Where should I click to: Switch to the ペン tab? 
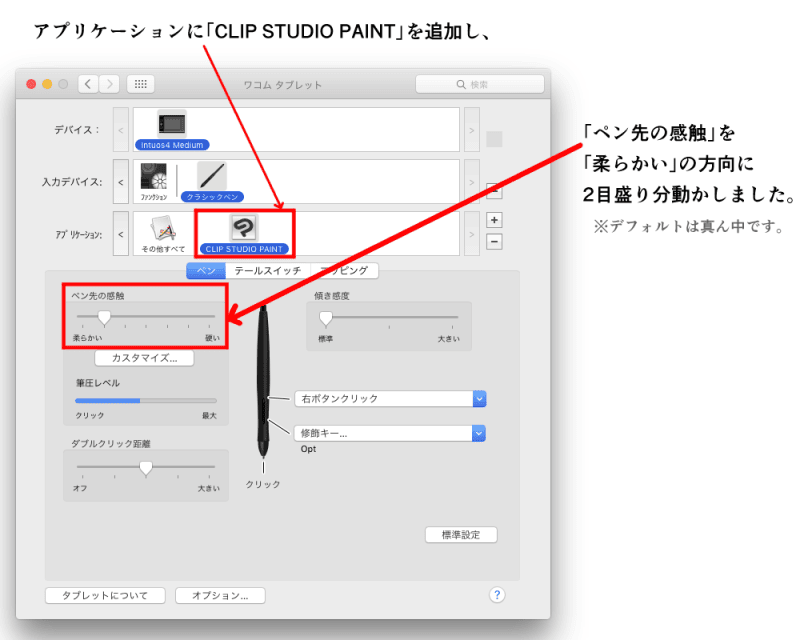pos(206,270)
